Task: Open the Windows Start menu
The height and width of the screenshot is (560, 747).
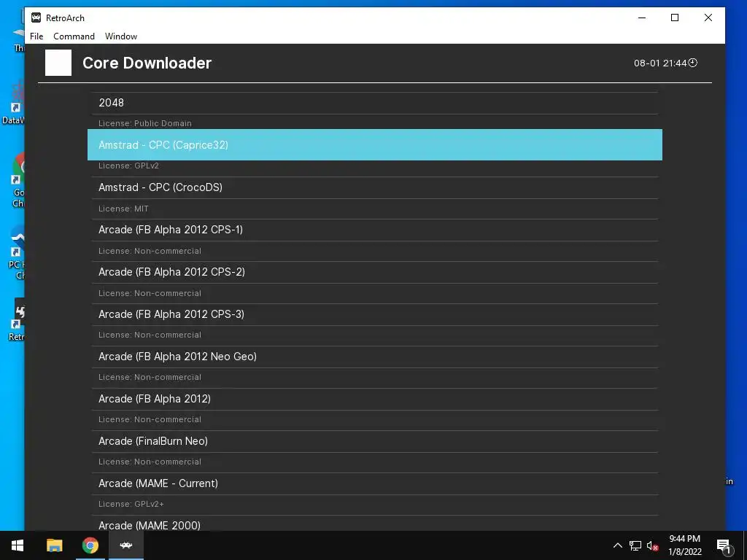Action: click(x=18, y=545)
